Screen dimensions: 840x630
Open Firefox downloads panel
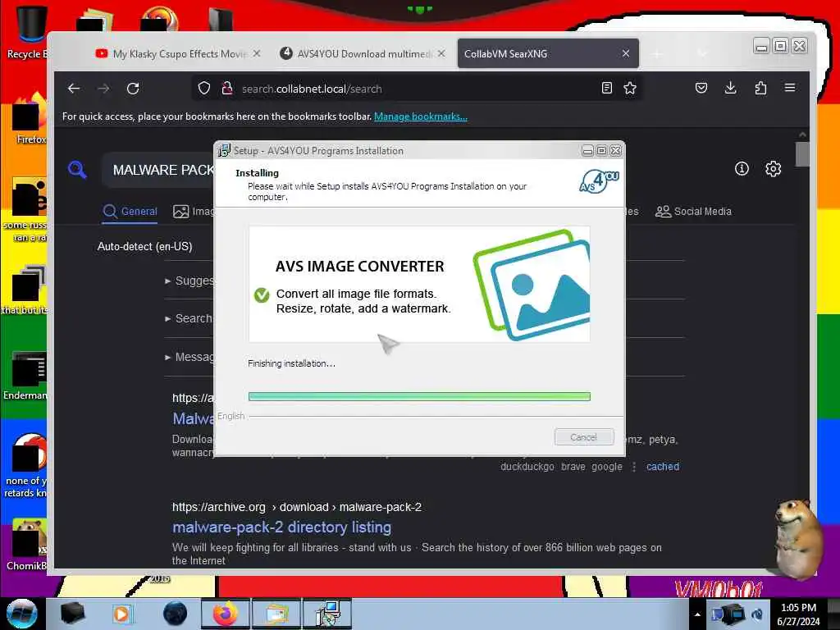731,88
